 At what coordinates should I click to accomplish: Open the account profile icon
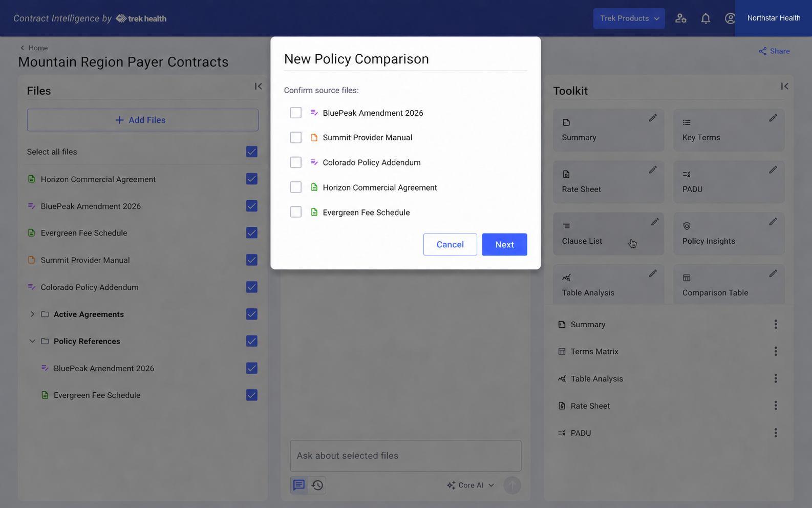[x=730, y=18]
